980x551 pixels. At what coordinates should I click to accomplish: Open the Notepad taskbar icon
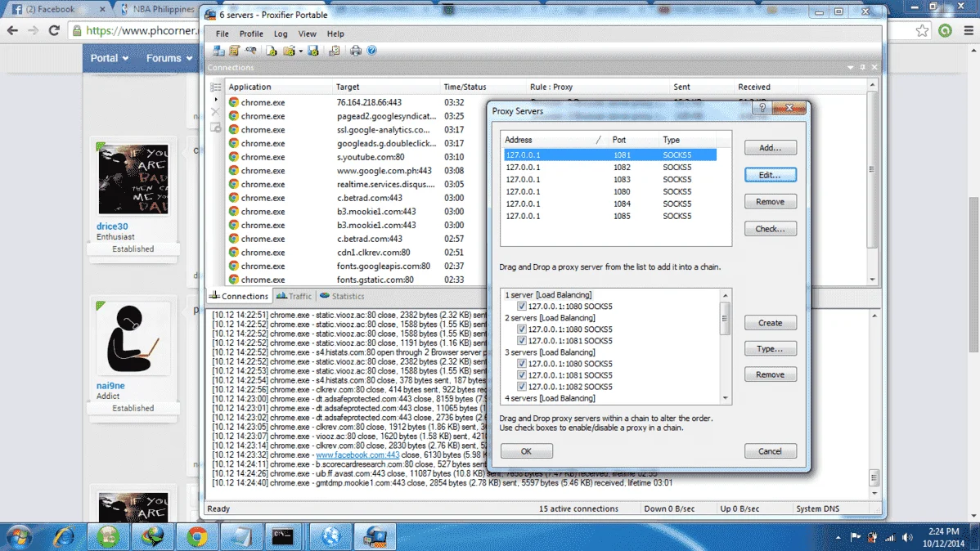point(241,536)
